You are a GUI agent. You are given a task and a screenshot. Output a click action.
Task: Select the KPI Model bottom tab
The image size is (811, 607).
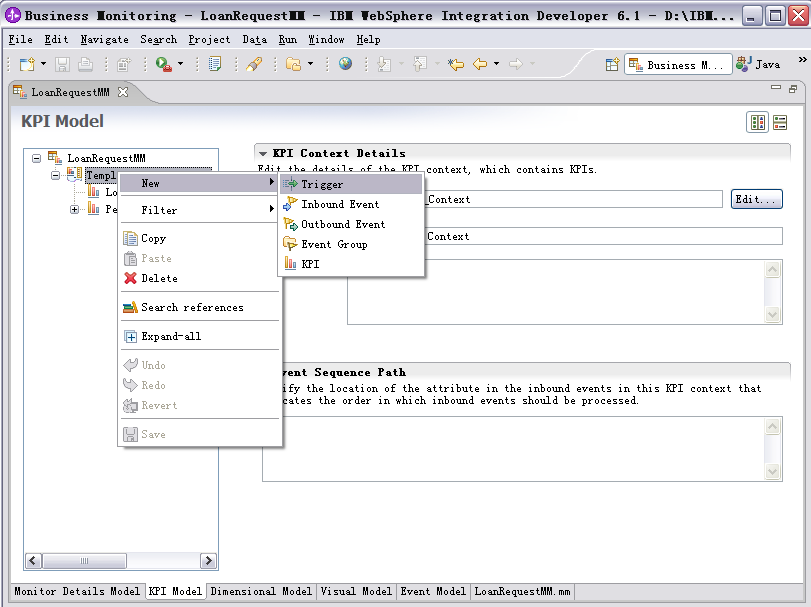[175, 591]
